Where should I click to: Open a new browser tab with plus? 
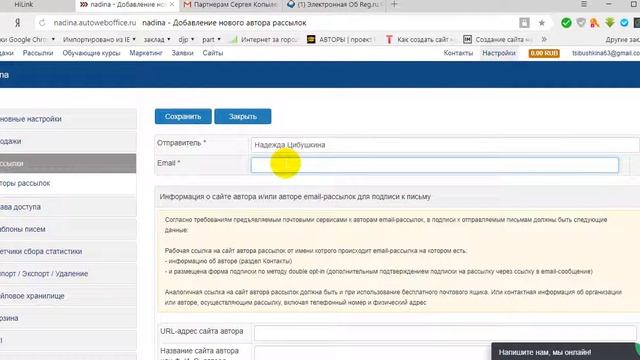[x=394, y=4]
